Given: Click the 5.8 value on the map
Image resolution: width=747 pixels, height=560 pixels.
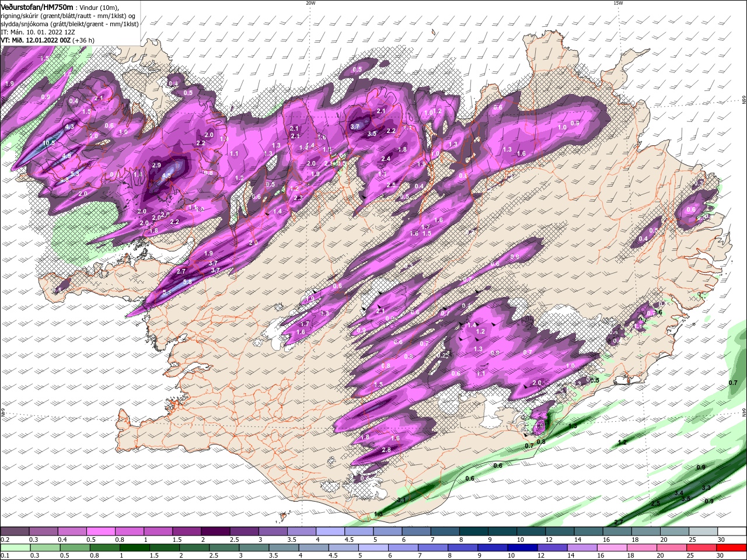Looking at the screenshot, I should click(x=187, y=282).
